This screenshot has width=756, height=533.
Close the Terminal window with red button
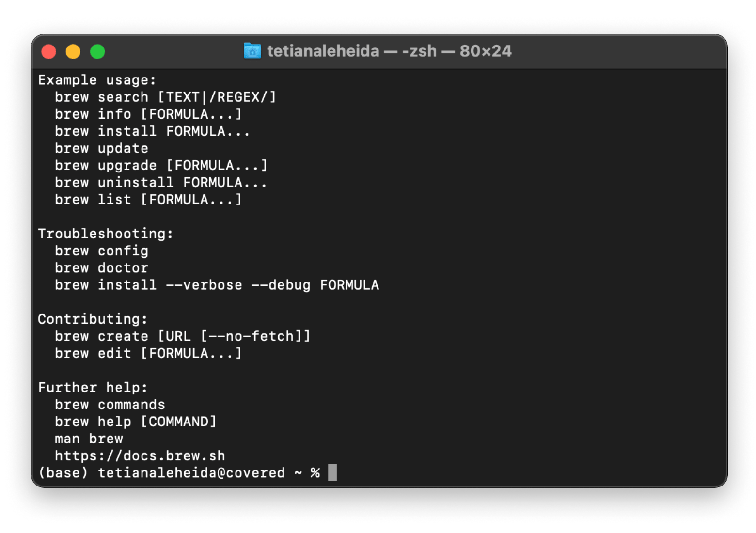49,51
